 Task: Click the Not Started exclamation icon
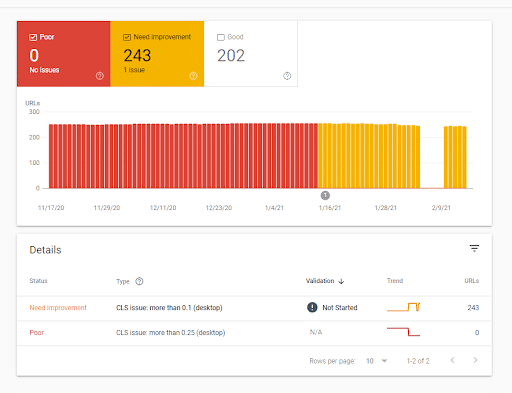[312, 307]
